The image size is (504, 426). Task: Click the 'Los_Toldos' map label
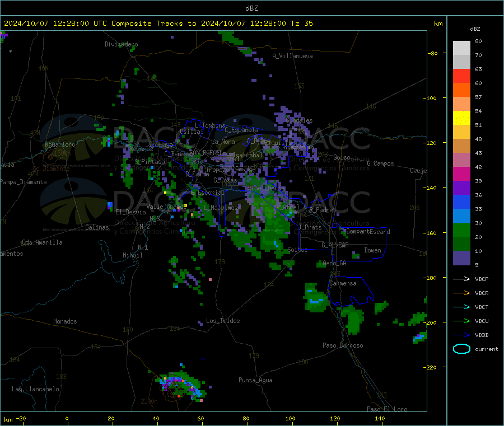(223, 321)
